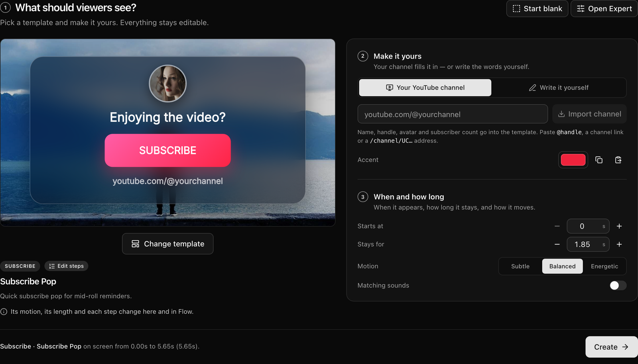
Task: Click the pink SUBSCRIBE button in preview
Action: tap(167, 151)
